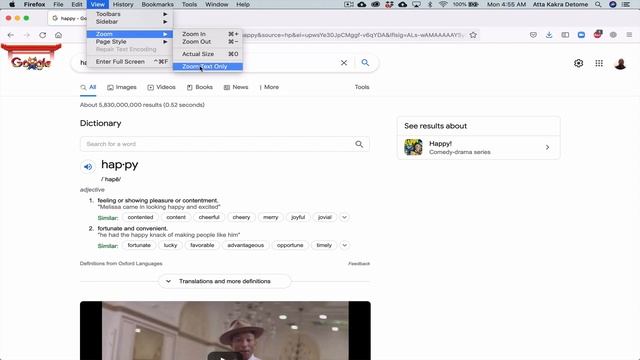
Task: Expand Translations and more definitions
Action: [224, 281]
